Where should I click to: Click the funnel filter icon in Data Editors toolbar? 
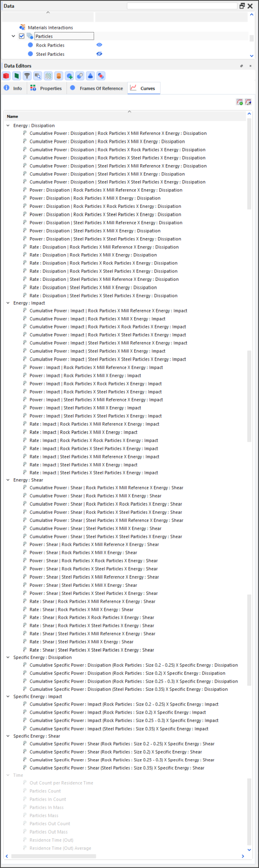(27, 76)
